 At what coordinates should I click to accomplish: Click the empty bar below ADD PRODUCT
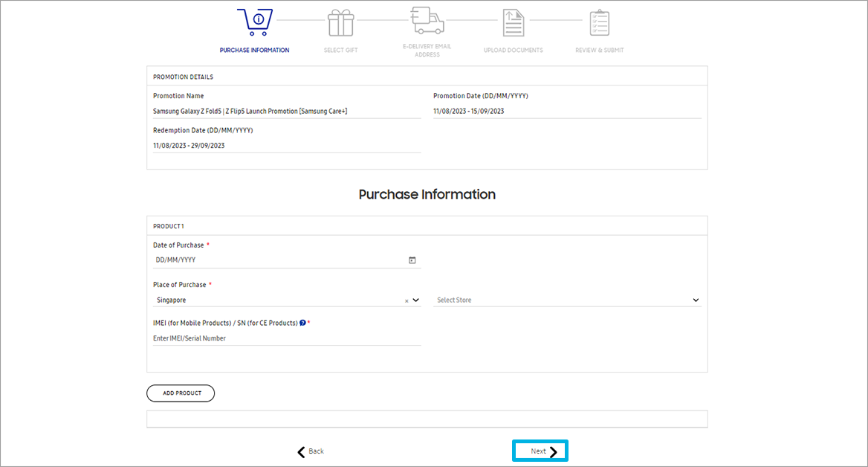427,418
